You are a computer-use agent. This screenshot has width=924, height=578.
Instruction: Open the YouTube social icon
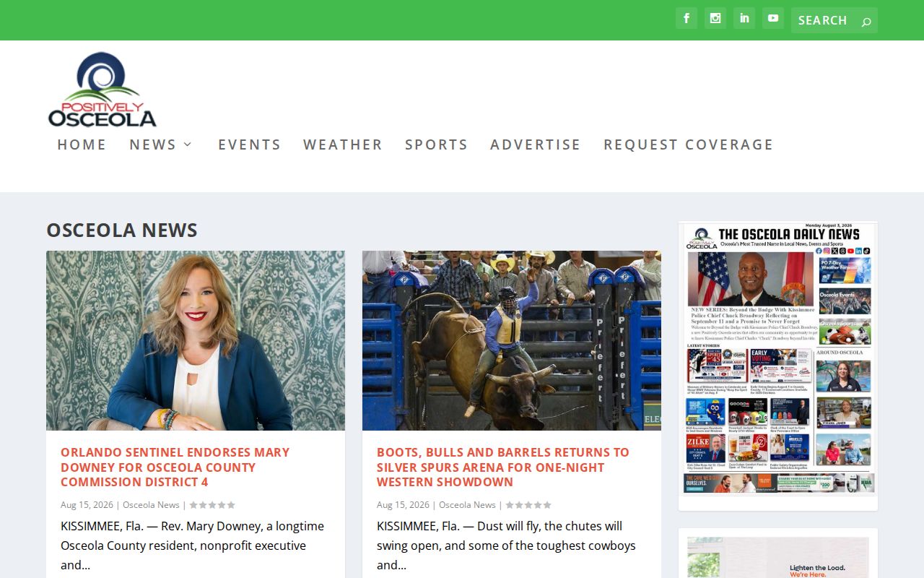pyautogui.click(x=773, y=18)
